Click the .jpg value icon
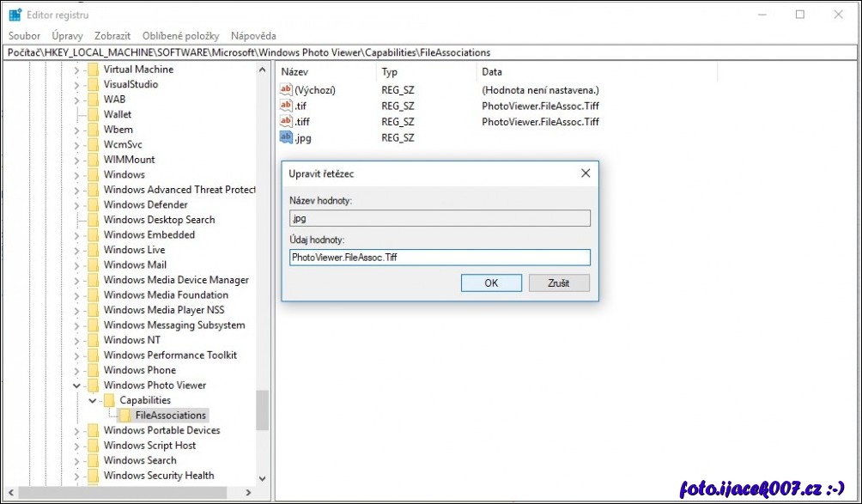862x504 pixels. tap(287, 137)
